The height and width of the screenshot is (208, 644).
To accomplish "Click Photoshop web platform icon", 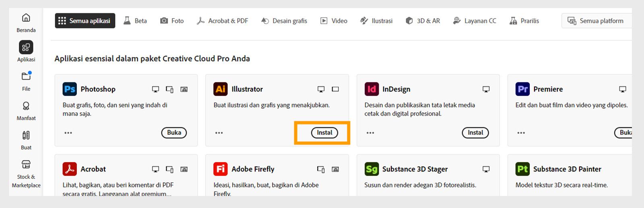I will click(184, 89).
